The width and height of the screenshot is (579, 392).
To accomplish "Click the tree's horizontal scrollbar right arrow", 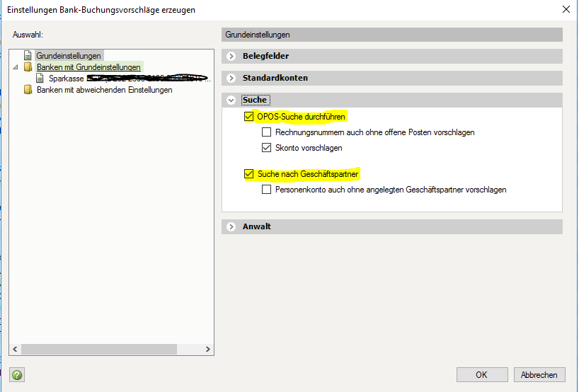I will 208,350.
